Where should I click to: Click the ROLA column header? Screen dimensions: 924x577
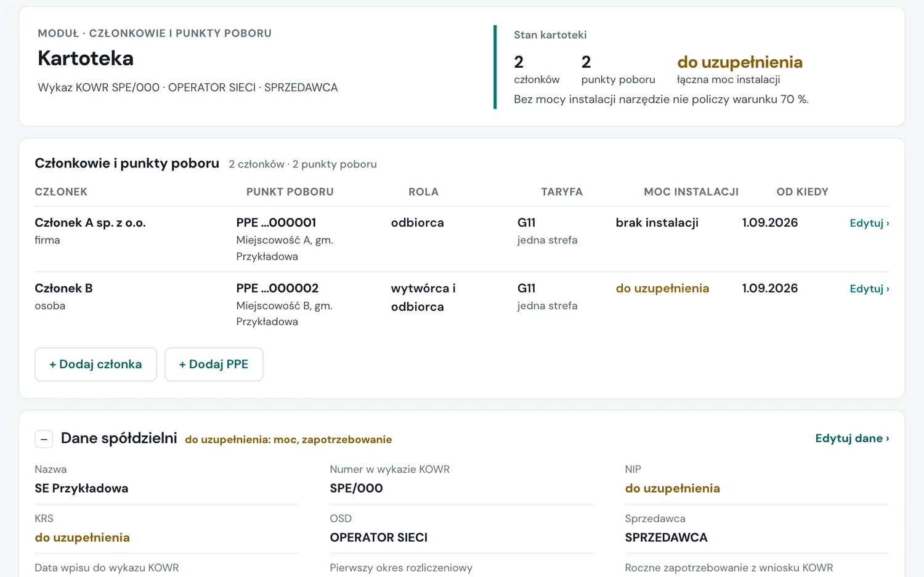click(423, 192)
